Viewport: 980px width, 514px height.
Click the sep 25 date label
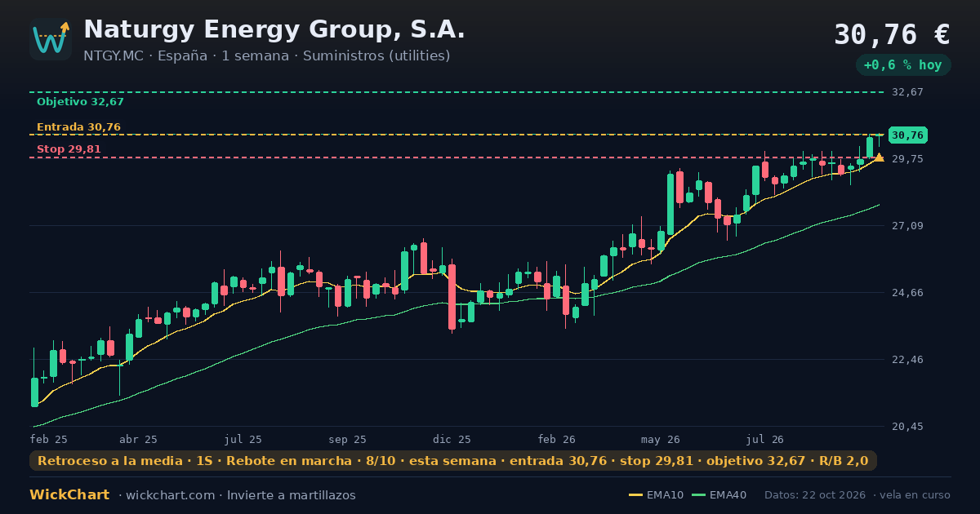[x=348, y=439]
